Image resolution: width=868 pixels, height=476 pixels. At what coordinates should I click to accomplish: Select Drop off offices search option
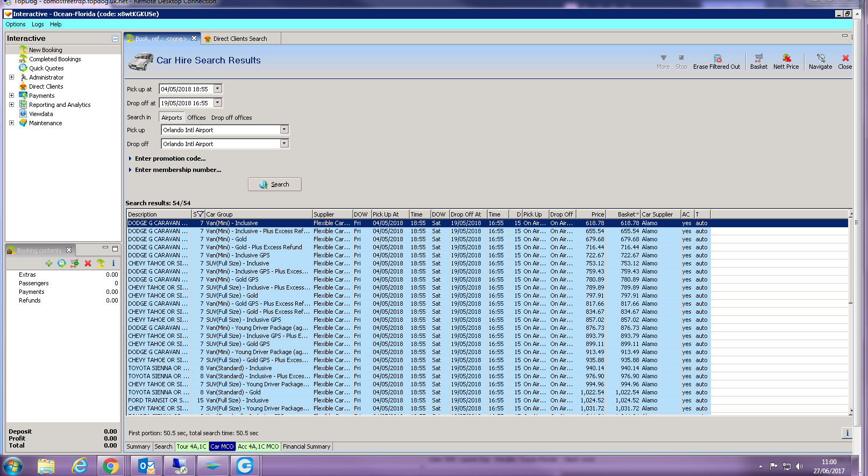pyautogui.click(x=231, y=118)
